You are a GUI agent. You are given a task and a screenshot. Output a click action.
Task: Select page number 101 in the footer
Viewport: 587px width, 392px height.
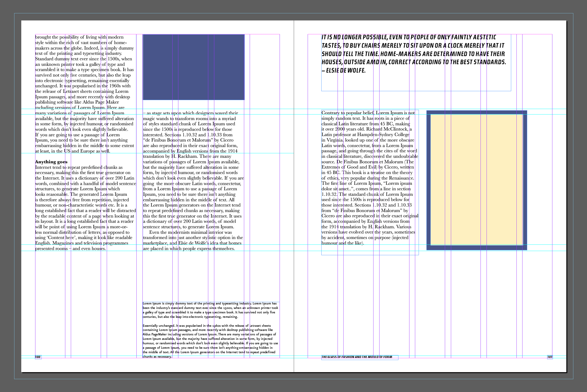click(550, 357)
